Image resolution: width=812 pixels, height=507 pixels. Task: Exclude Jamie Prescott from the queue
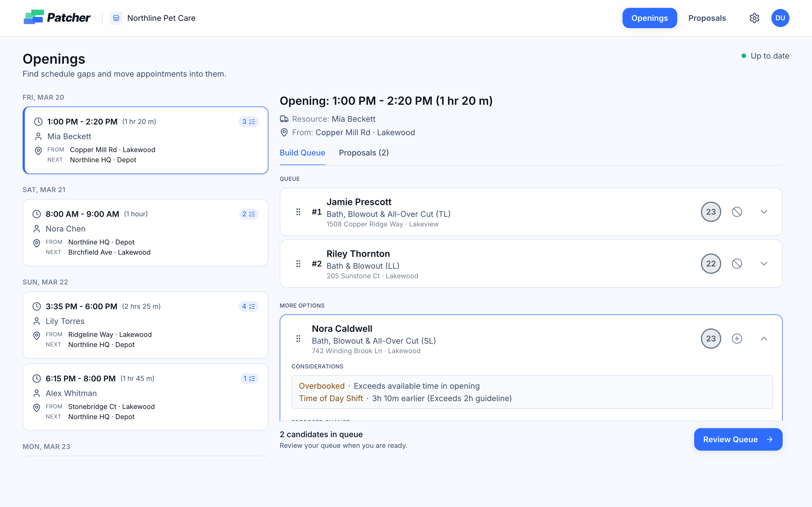click(737, 212)
